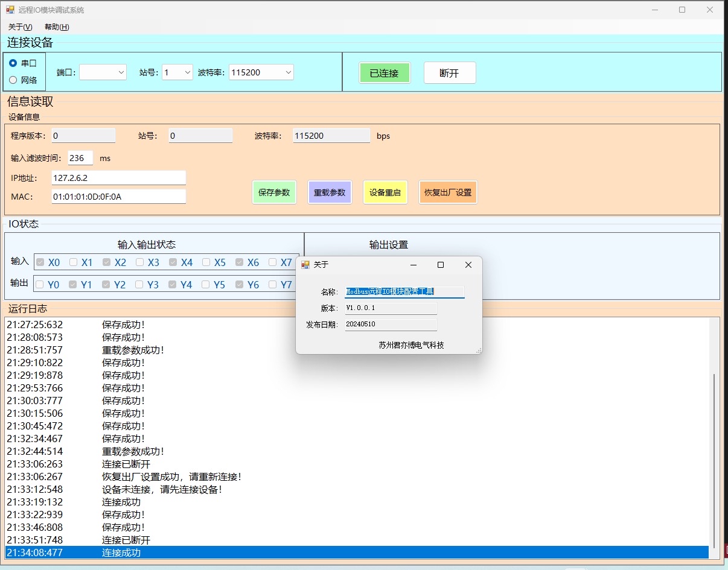Minimize the 关于 dialog

413,265
